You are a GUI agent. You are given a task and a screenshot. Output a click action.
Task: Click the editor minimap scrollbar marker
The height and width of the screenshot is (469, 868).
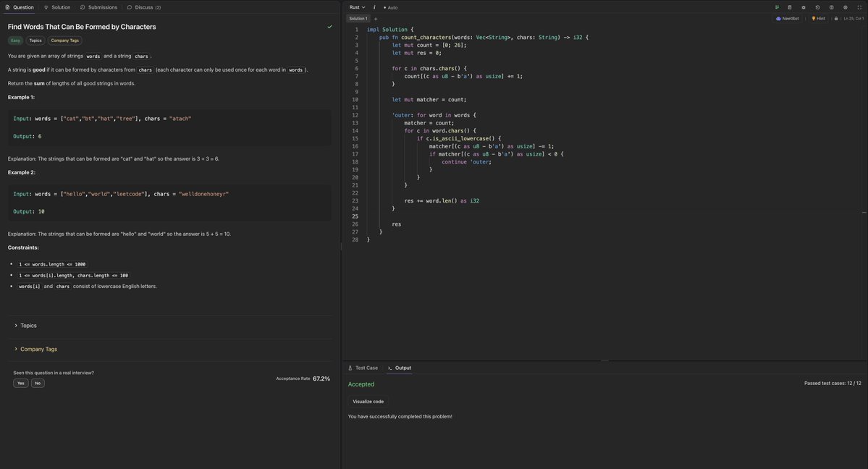[864, 213]
